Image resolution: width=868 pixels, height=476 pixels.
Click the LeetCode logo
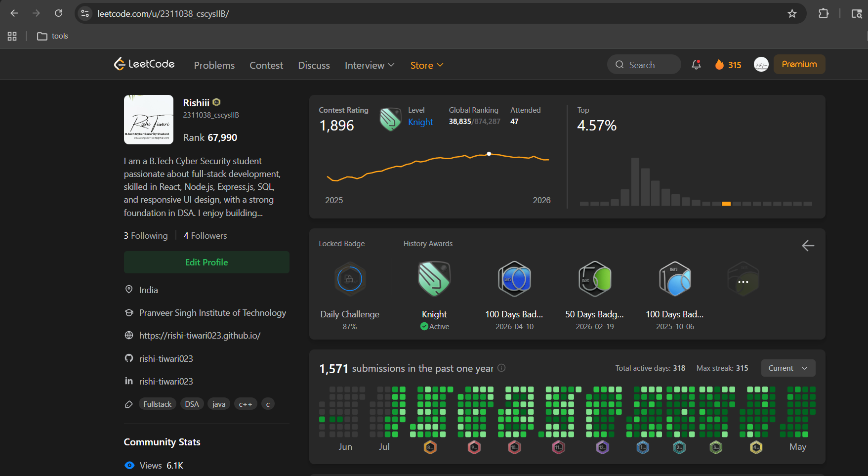click(144, 64)
